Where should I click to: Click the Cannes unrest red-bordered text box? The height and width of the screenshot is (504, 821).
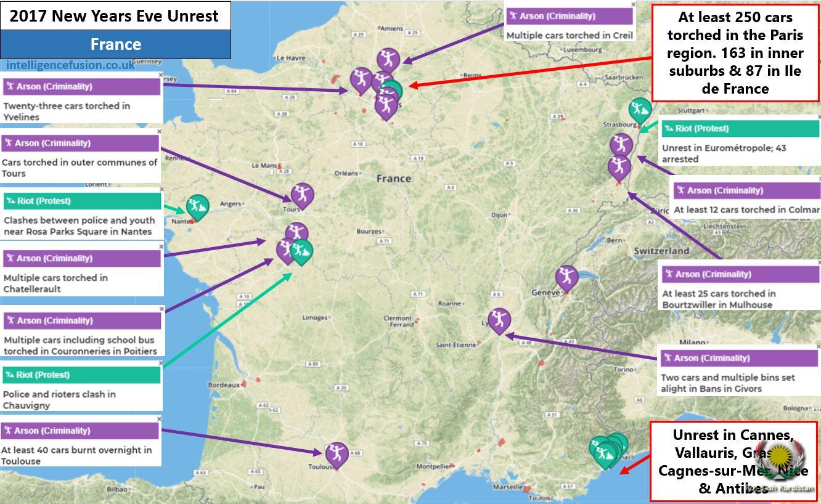[x=733, y=461]
